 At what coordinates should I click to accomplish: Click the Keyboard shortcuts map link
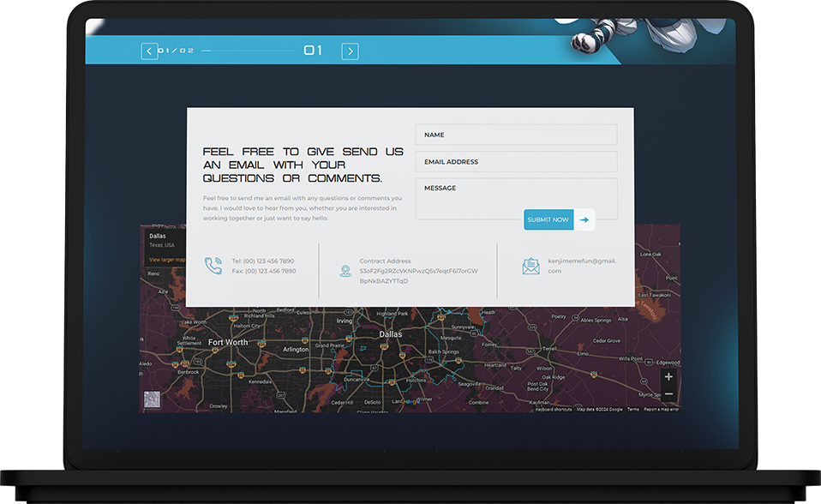tap(554, 410)
